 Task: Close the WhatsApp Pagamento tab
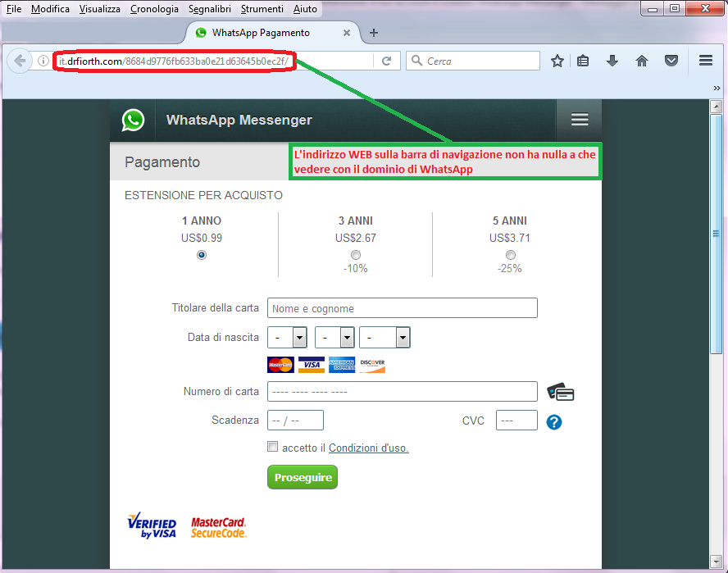point(346,33)
